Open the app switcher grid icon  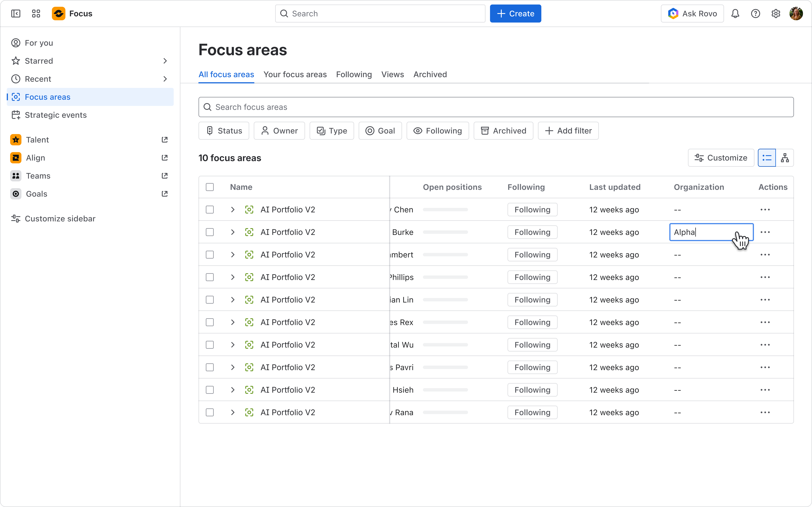tap(36, 13)
